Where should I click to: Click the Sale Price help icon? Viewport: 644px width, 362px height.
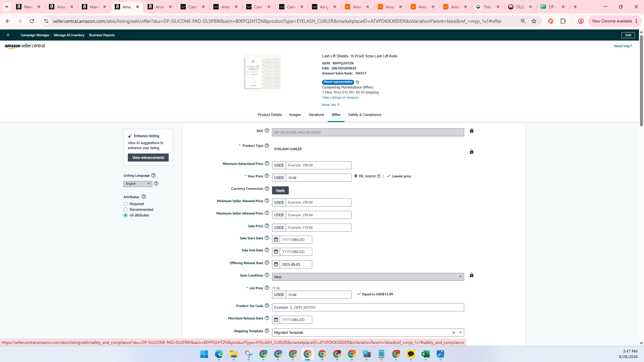tap(267, 226)
